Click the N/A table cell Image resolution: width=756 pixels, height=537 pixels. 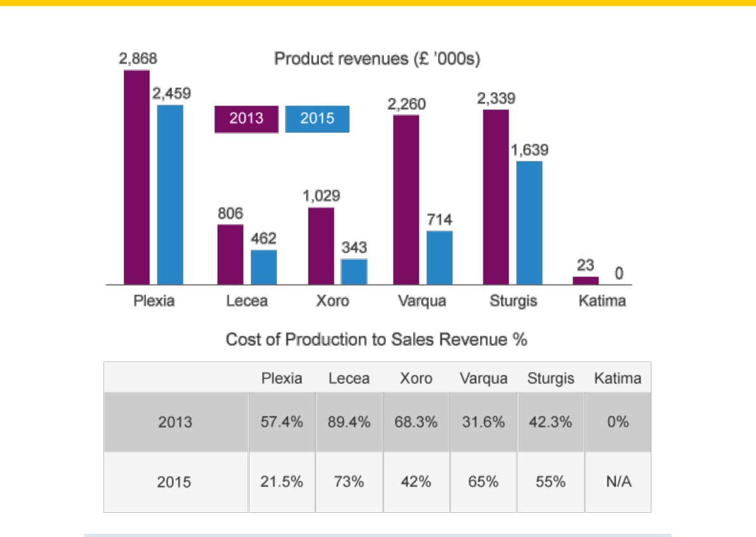(619, 482)
